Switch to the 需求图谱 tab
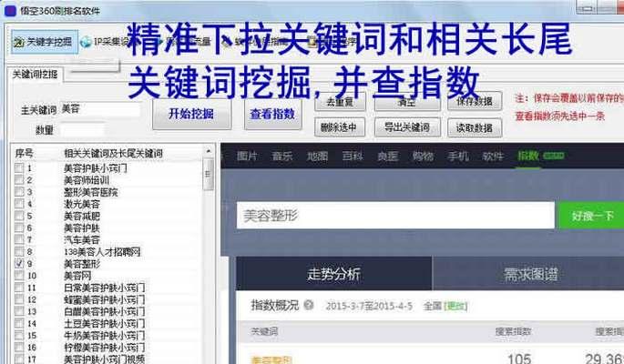624x364 pixels. (529, 274)
